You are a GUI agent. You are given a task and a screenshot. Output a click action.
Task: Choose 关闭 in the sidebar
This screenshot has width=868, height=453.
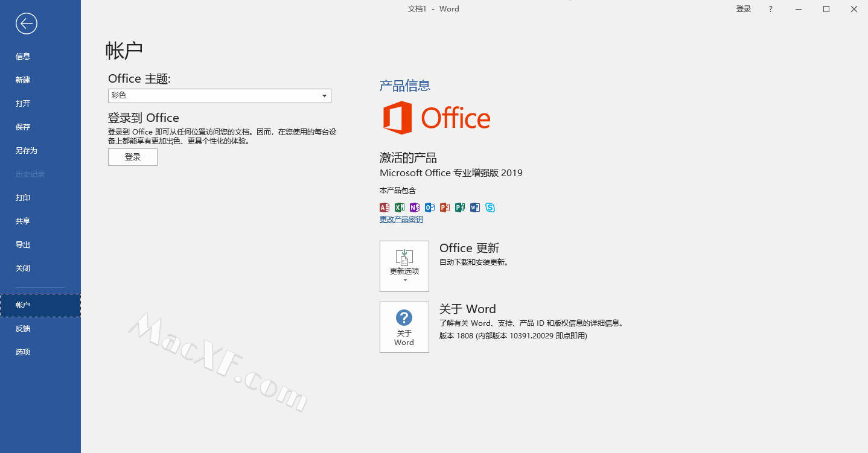click(x=40, y=268)
